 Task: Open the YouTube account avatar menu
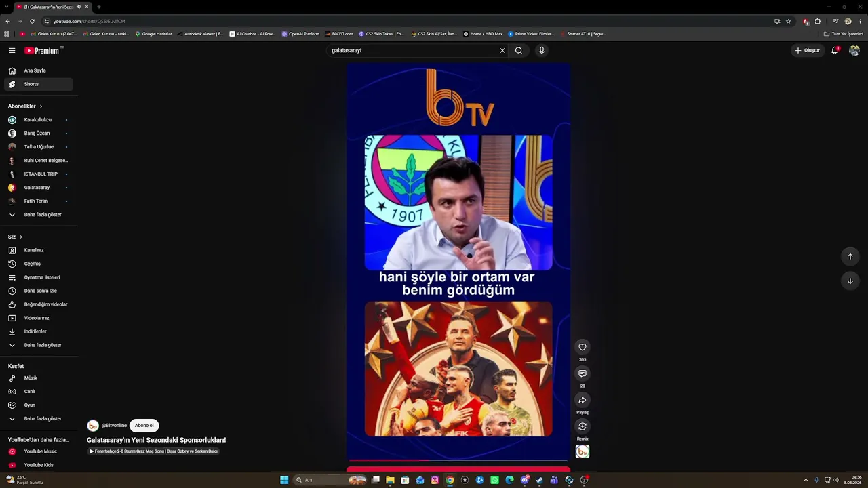[x=854, y=50]
